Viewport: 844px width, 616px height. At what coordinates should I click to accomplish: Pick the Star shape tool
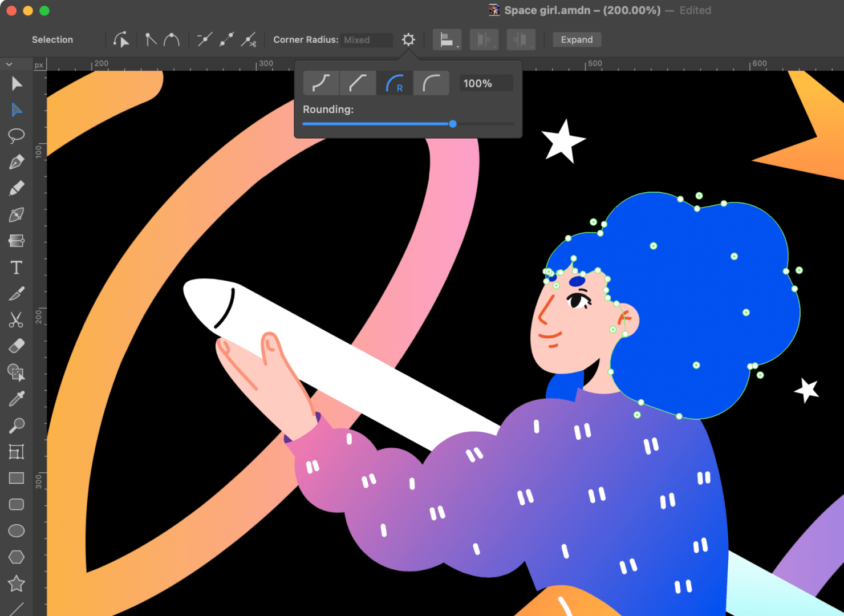pyautogui.click(x=17, y=583)
